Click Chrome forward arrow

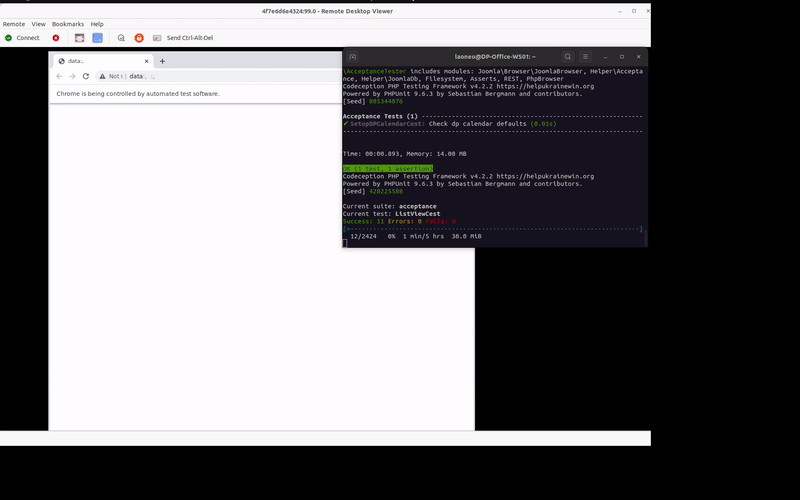(72, 76)
